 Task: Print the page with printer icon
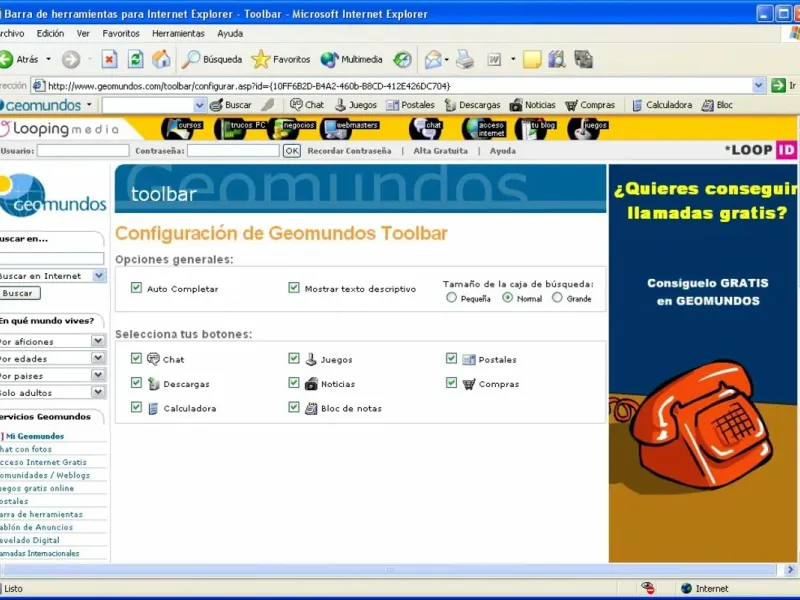465,60
